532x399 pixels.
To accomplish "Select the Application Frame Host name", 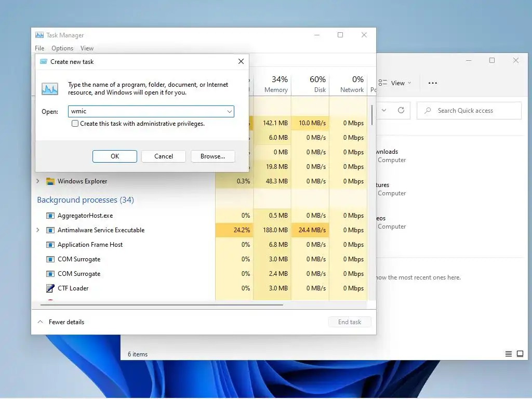I will [x=90, y=245].
